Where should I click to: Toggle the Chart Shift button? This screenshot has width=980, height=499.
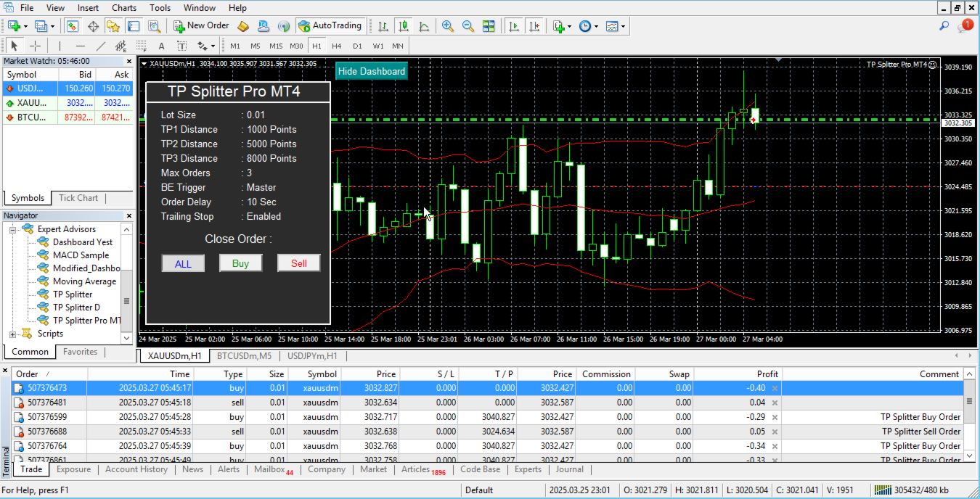(534, 26)
